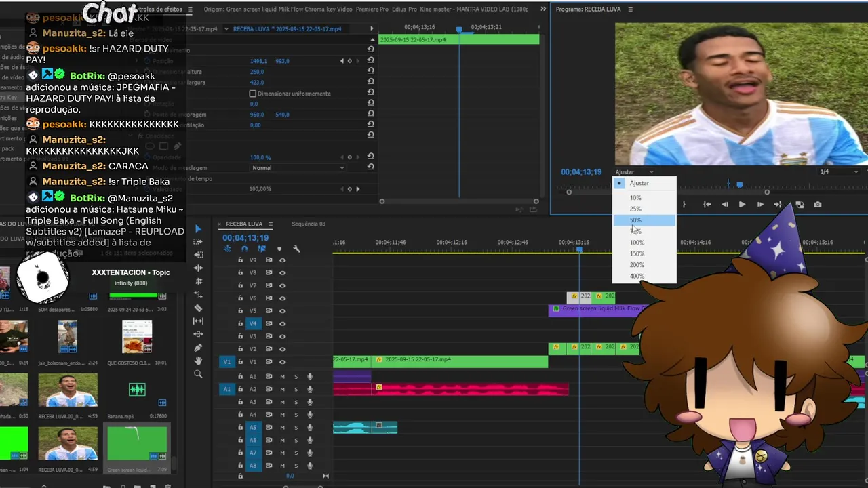Reset the opacity 100,0 % parameter
The width and height of the screenshot is (868, 488).
pyautogui.click(x=370, y=157)
